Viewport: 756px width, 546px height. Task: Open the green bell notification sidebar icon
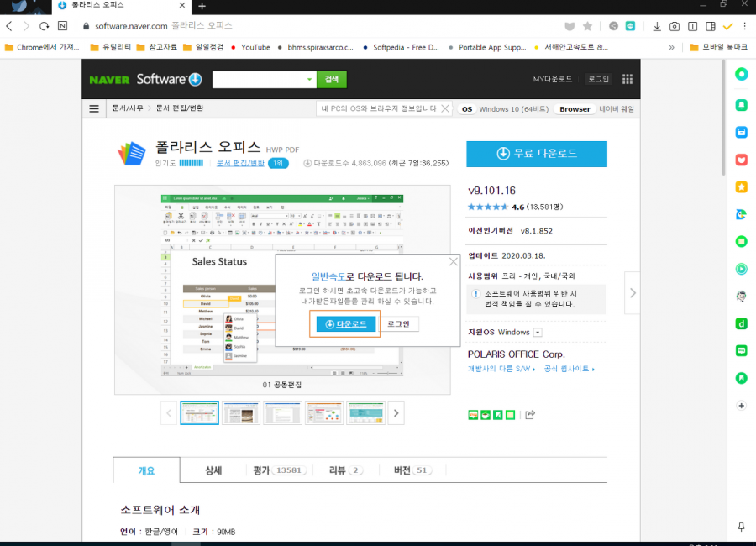click(x=742, y=105)
